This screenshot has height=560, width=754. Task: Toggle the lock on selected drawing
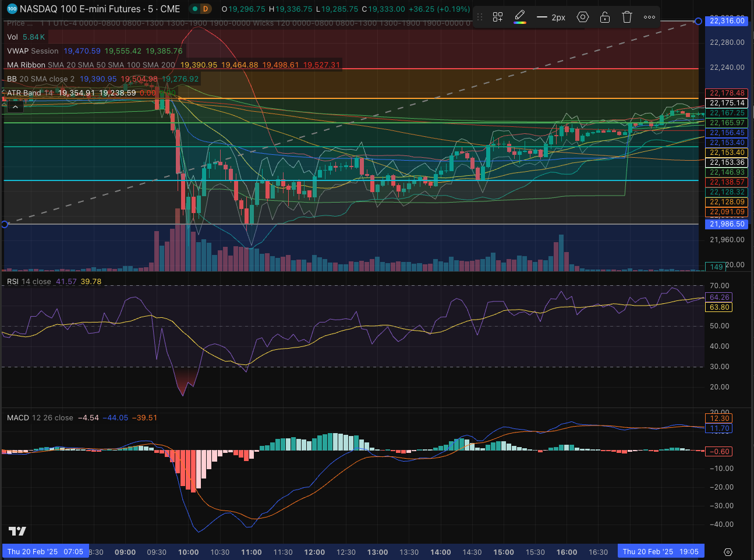pos(605,17)
